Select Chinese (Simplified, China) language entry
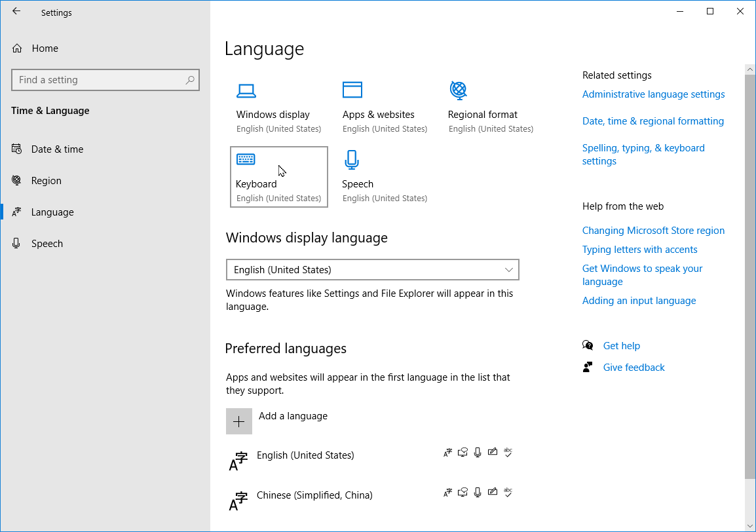Image resolution: width=756 pixels, height=532 pixels. click(314, 495)
